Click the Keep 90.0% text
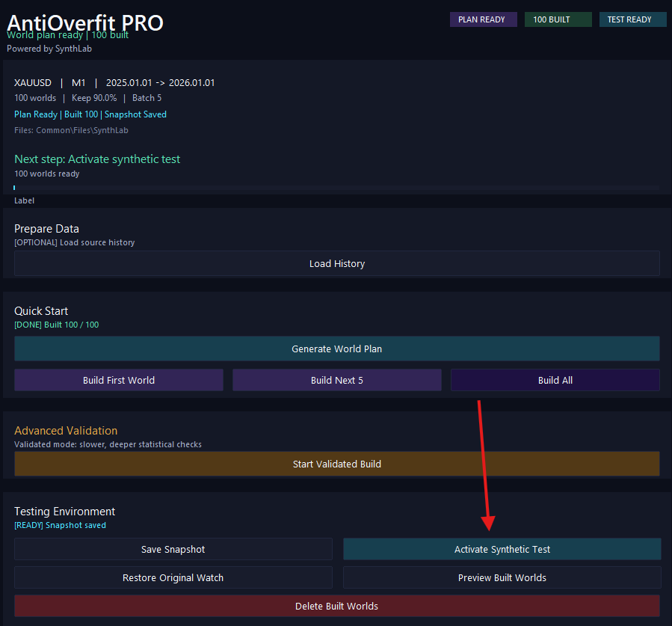The height and width of the screenshot is (626, 672). pos(94,98)
